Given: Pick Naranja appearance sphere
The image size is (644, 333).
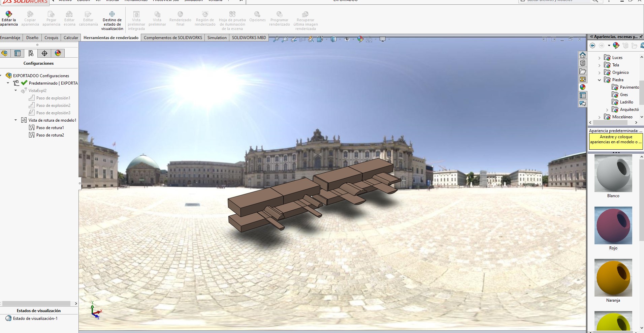Looking at the screenshot, I should coord(613,278).
